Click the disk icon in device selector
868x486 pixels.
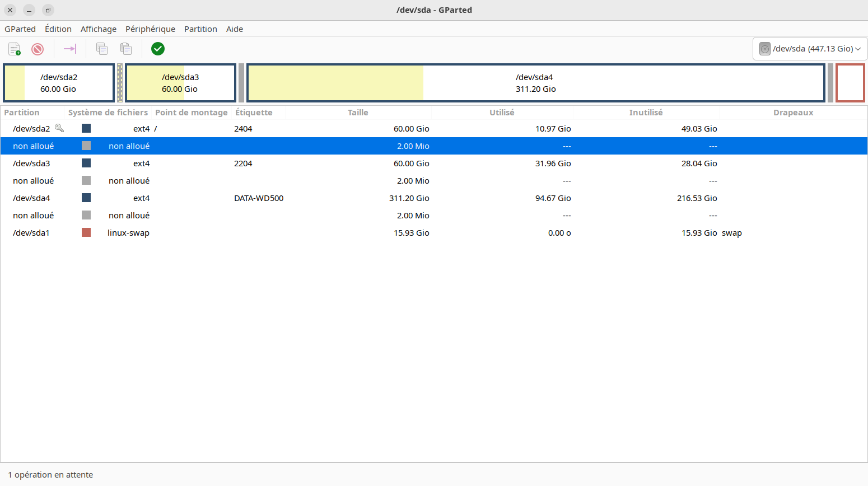(x=765, y=49)
